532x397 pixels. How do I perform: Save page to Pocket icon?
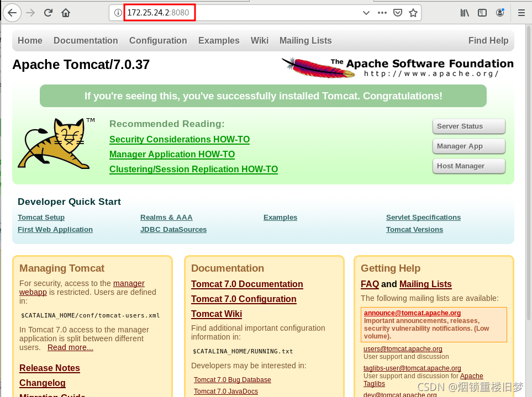coord(398,13)
